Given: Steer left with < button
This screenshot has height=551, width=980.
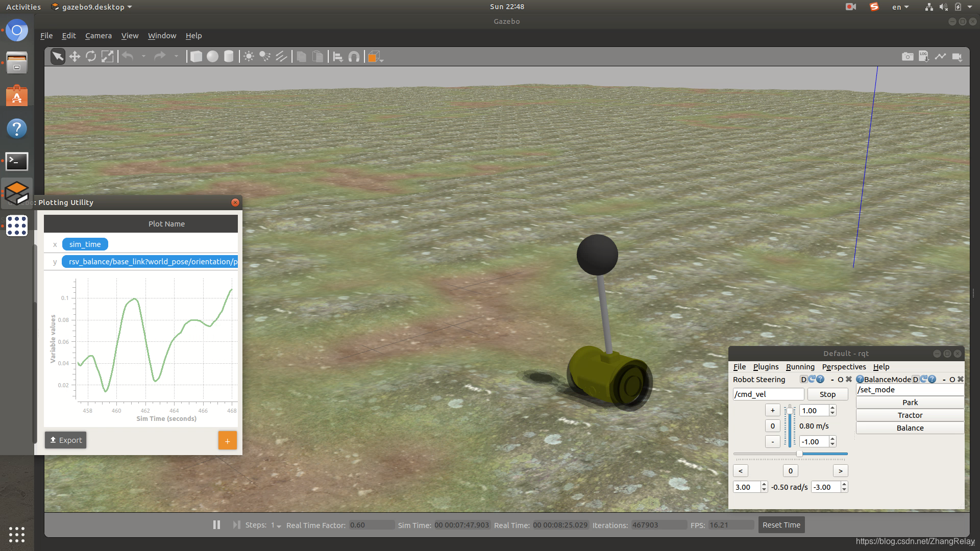Looking at the screenshot, I should pyautogui.click(x=741, y=471).
